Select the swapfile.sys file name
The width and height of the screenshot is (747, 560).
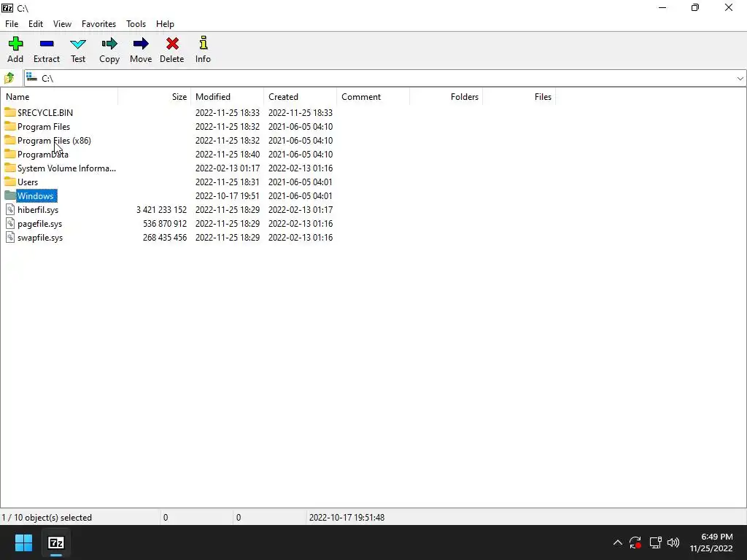tap(40, 238)
